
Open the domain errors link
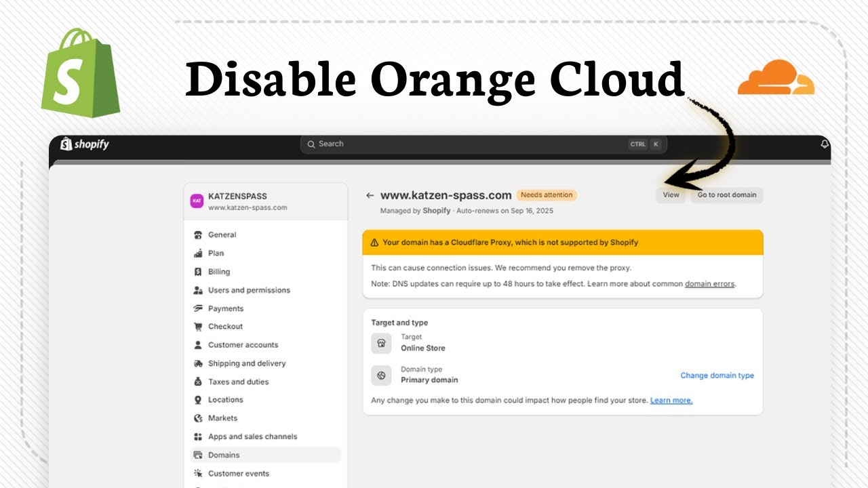(x=709, y=284)
